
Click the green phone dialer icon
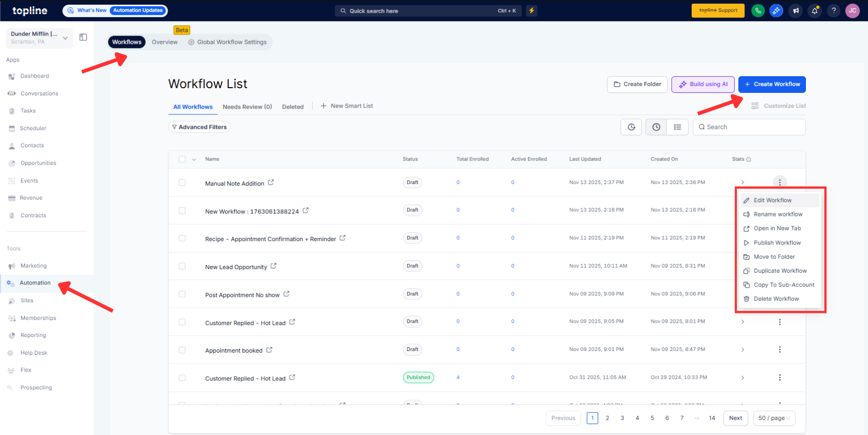(757, 10)
